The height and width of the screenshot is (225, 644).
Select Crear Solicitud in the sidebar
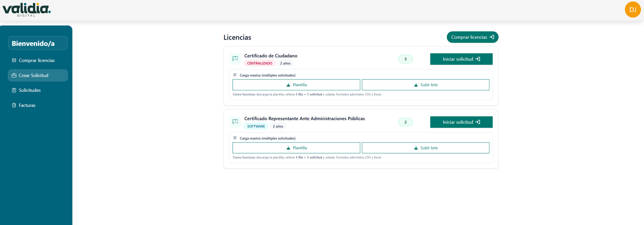pyautogui.click(x=38, y=75)
